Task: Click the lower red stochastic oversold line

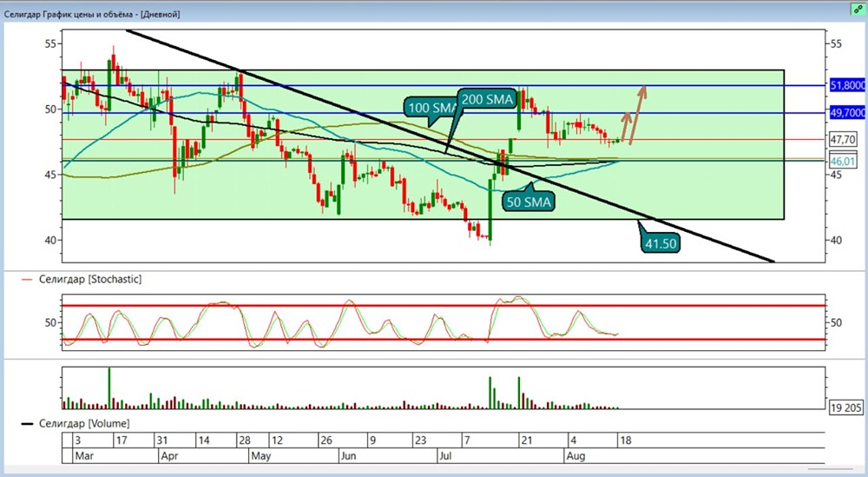Action: pos(444,340)
